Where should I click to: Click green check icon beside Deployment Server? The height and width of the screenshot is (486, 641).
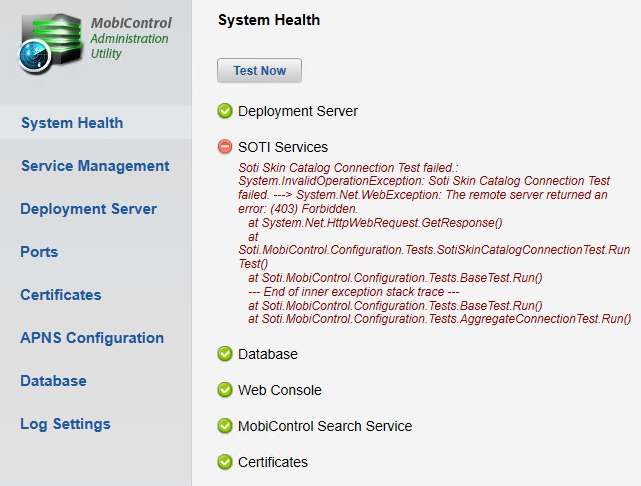click(x=225, y=111)
